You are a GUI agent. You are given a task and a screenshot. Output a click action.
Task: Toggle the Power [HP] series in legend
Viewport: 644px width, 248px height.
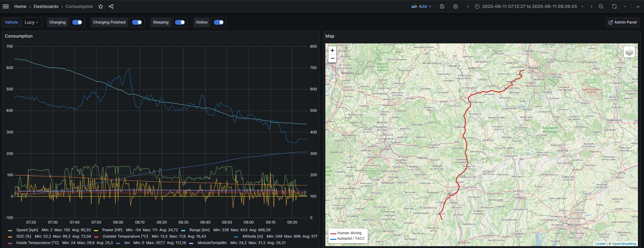tap(112, 230)
